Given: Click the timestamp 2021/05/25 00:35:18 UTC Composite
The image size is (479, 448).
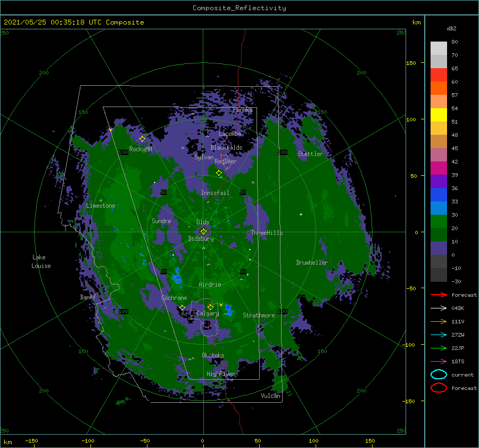Looking at the screenshot, I should point(73,22).
